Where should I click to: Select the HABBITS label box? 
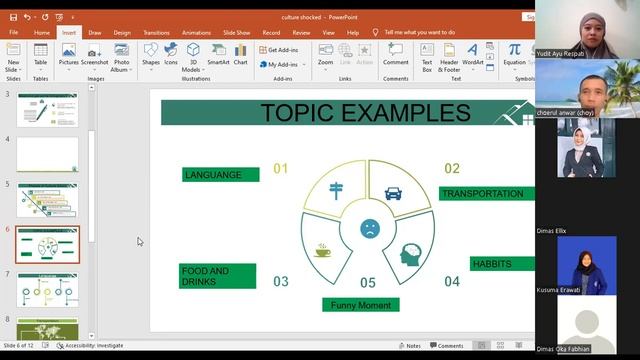pos(502,264)
